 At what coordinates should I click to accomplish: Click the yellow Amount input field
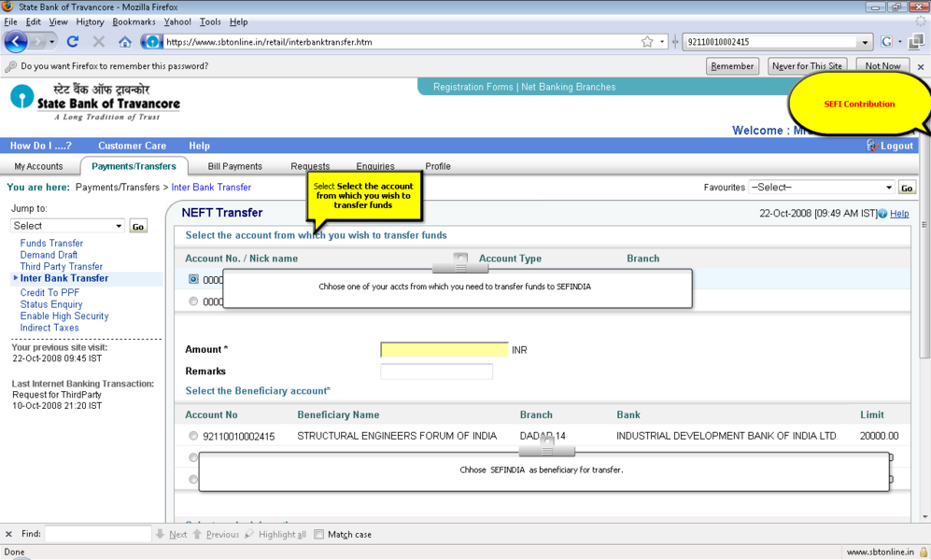coord(444,350)
